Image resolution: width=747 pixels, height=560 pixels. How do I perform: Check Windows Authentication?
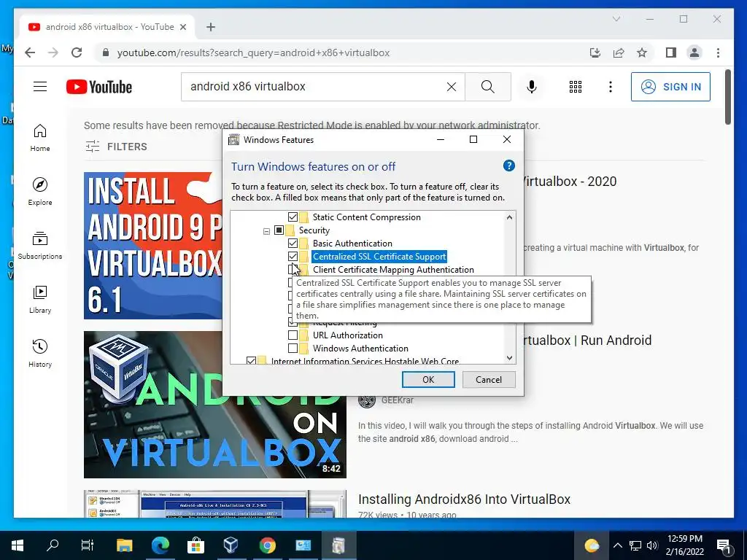click(x=293, y=349)
